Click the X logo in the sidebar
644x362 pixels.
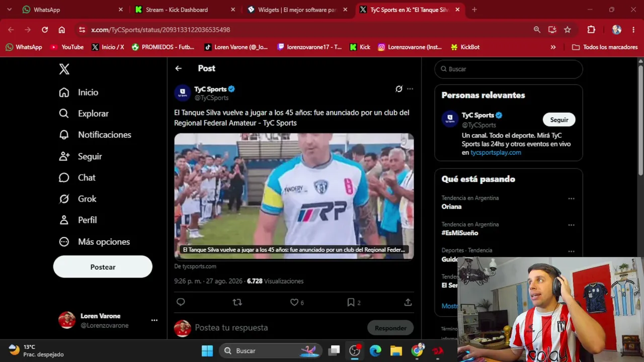64,69
